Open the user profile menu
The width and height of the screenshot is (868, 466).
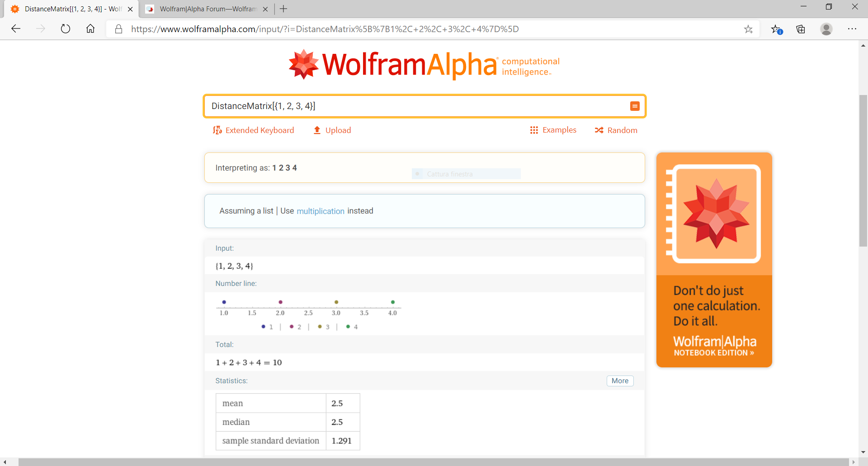(826, 29)
